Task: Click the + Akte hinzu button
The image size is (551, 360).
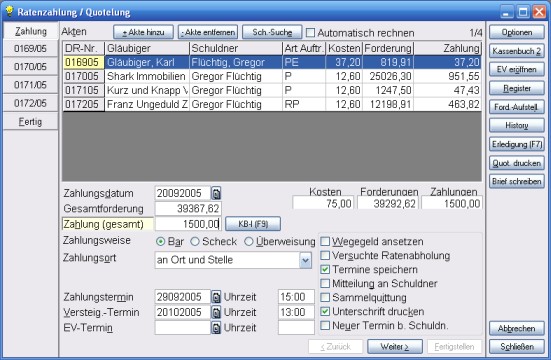Action: (143, 32)
